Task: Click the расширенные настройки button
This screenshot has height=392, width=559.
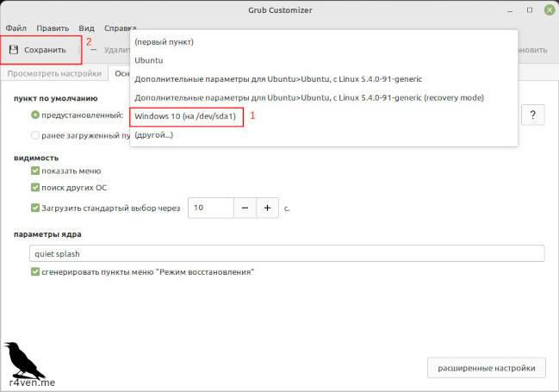Action: click(486, 368)
